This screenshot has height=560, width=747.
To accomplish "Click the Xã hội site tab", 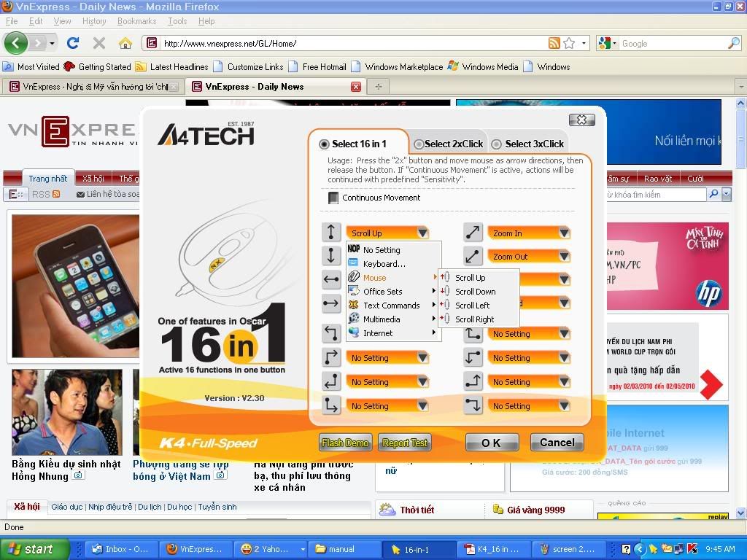I will [93, 179].
